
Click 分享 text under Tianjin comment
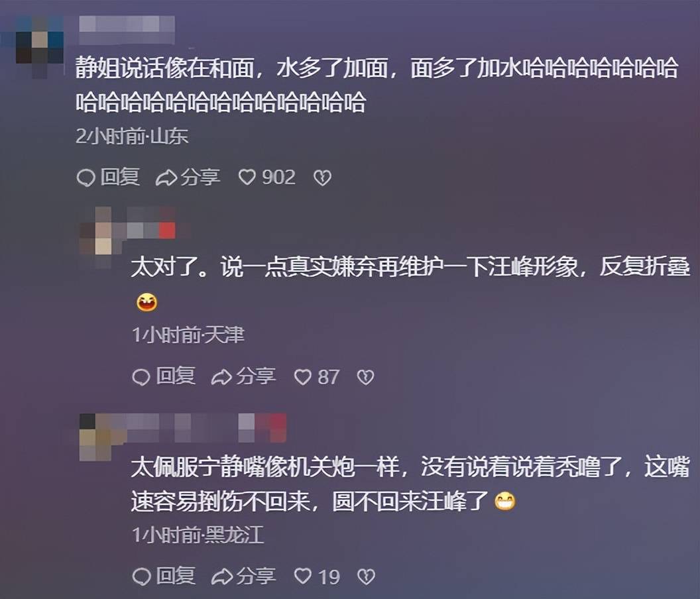pyautogui.click(x=256, y=377)
